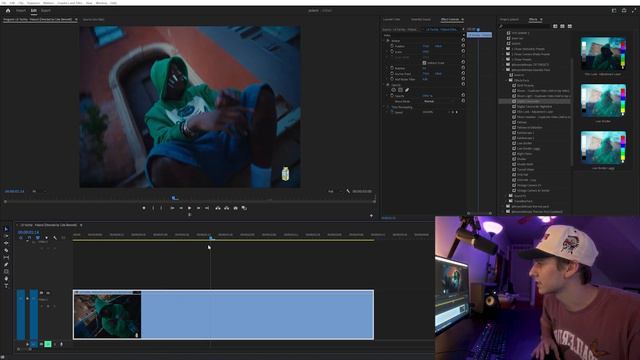Image resolution: width=640 pixels, height=360 pixels.
Task: Select the Pen tool in tools panel
Action: [x=6, y=264]
